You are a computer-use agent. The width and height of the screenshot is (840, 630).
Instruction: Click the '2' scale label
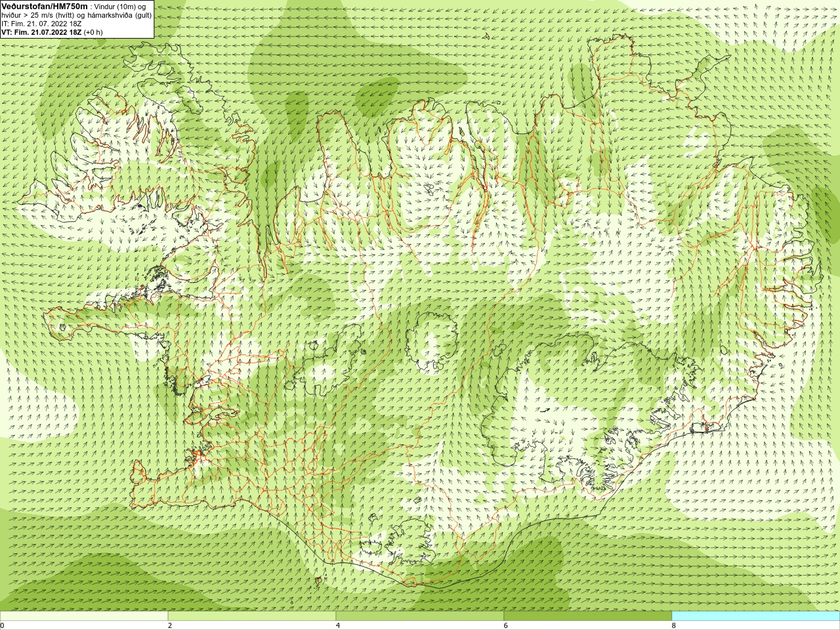[x=170, y=625]
